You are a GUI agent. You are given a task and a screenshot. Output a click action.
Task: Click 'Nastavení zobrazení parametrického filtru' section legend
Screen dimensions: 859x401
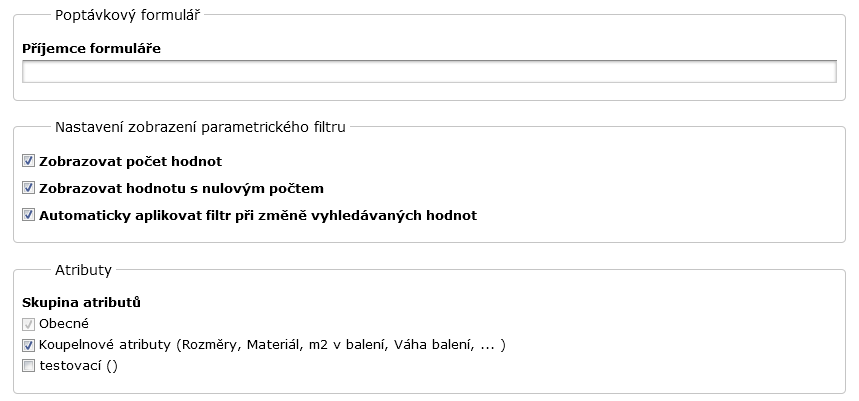tap(200, 127)
